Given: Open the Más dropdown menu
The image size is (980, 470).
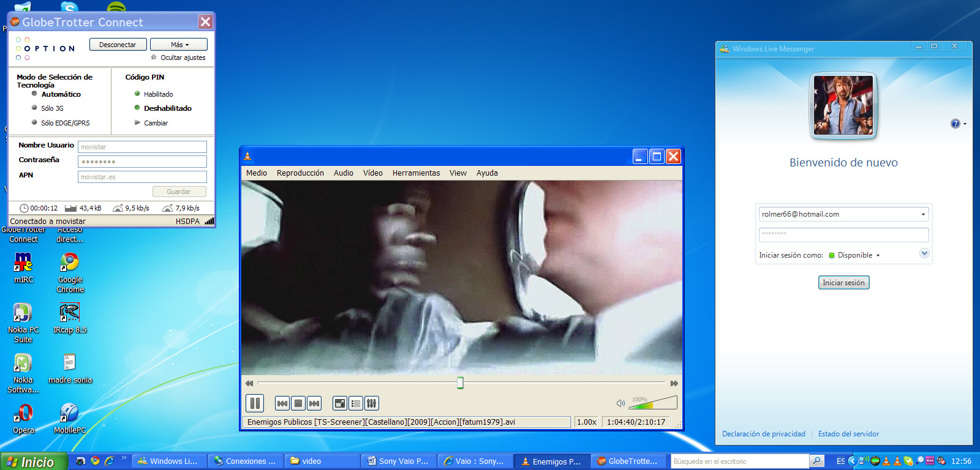Looking at the screenshot, I should coord(179,45).
